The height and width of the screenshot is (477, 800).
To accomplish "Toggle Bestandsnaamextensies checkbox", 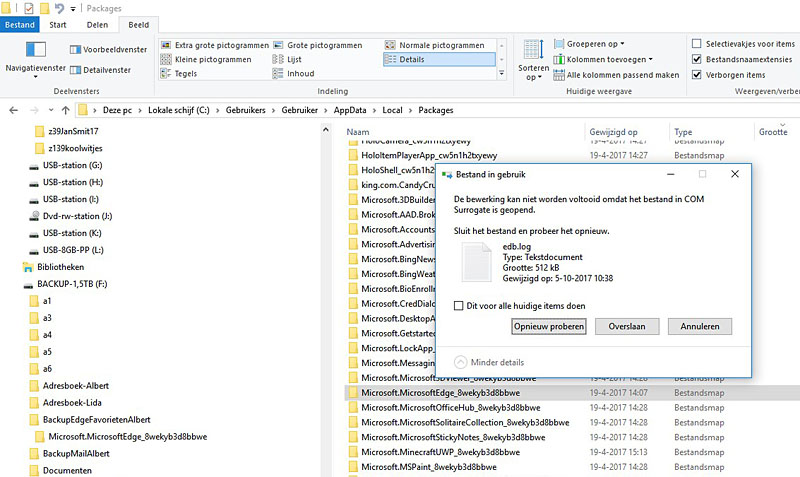I will click(x=696, y=59).
